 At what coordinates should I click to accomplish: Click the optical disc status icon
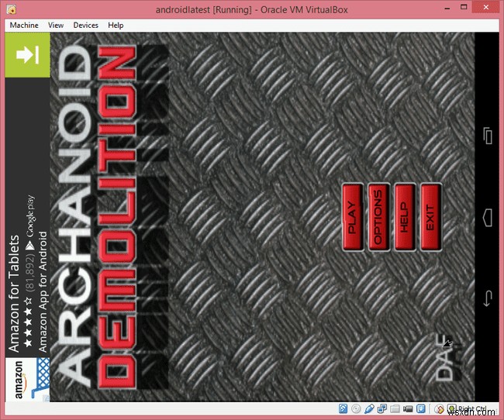356,408
